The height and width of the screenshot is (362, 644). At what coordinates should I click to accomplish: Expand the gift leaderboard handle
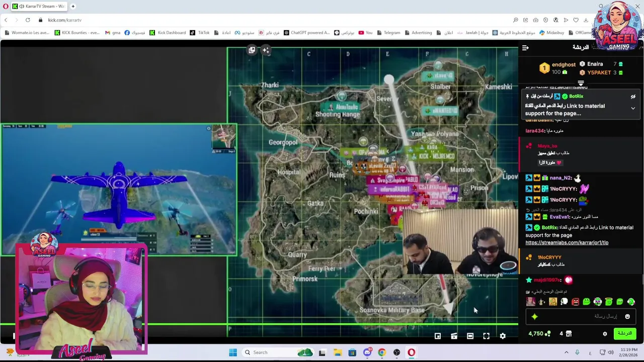coord(581,83)
